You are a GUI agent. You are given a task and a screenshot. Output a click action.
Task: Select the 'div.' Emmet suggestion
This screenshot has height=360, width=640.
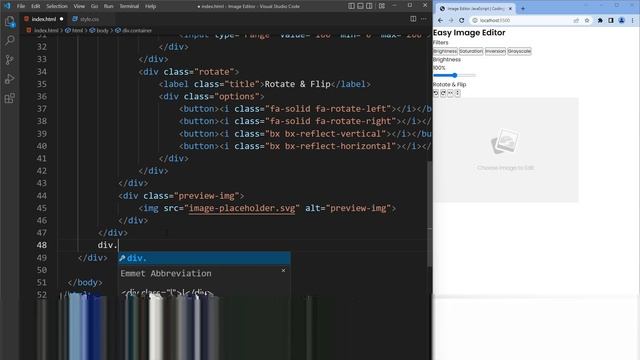(x=204, y=258)
